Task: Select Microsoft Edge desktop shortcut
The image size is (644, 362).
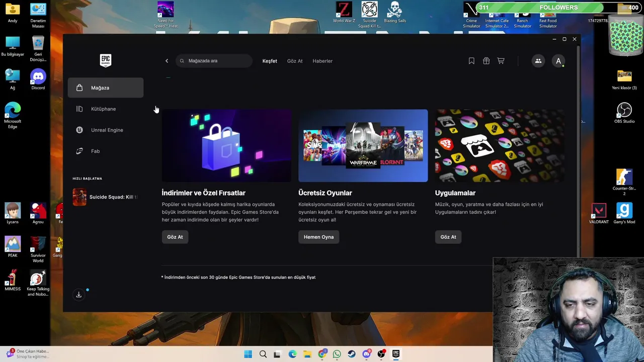Action: click(x=13, y=116)
